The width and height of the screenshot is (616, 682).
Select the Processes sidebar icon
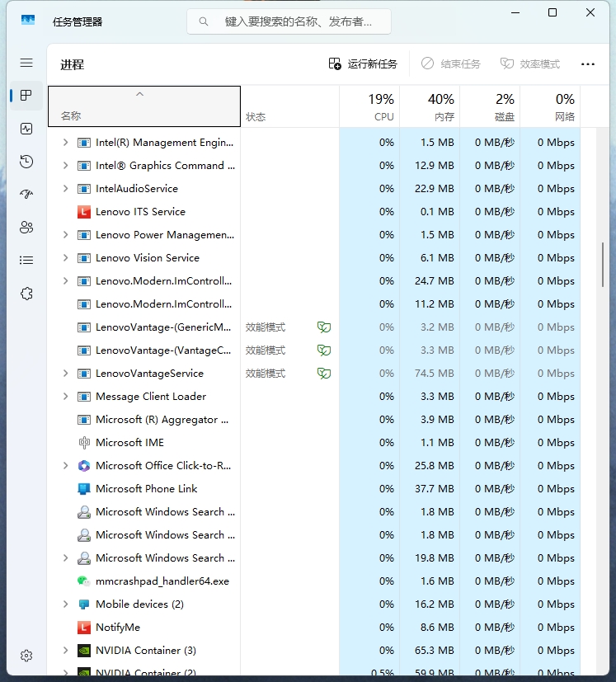[x=26, y=96]
